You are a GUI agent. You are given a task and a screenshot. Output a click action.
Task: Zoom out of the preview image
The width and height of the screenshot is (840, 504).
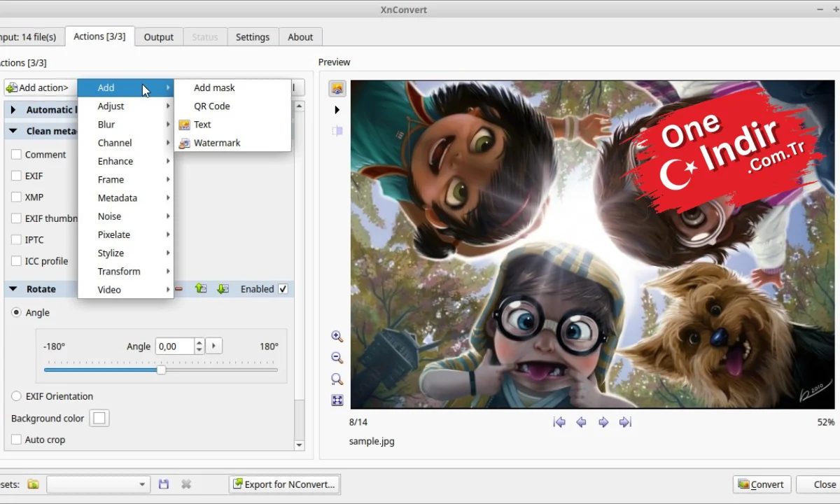337,358
